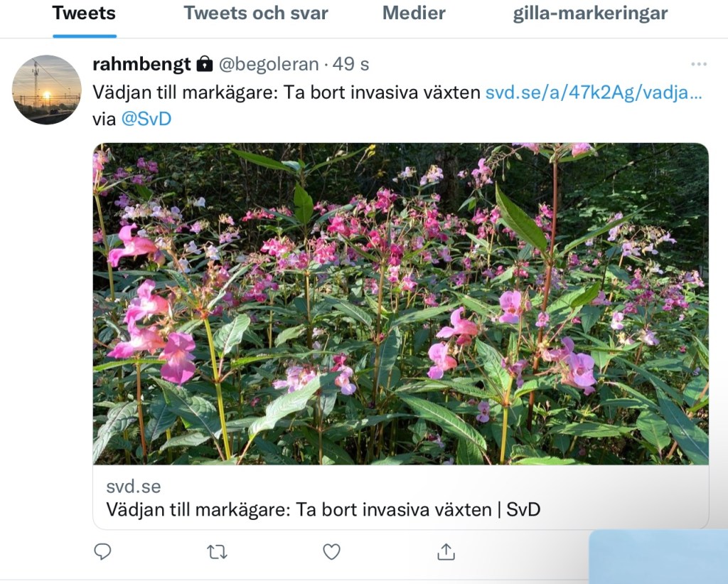Image resolution: width=728 pixels, height=584 pixels.
Task: Click the svd.se domain in link card
Action: tap(134, 487)
